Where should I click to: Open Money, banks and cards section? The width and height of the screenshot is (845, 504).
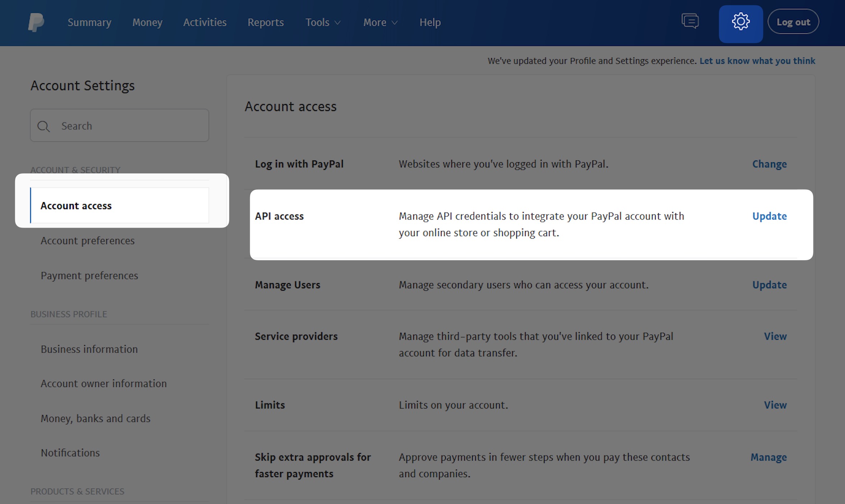[96, 419]
